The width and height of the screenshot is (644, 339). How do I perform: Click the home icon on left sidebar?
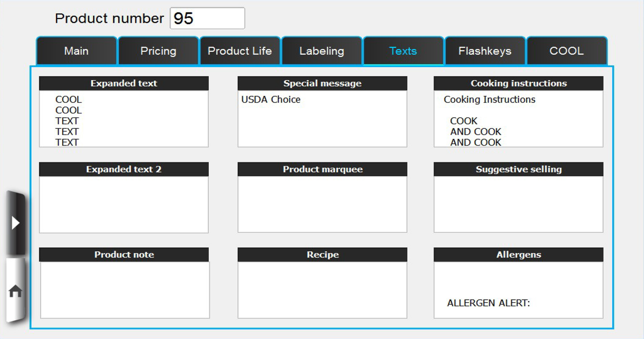pos(15,291)
